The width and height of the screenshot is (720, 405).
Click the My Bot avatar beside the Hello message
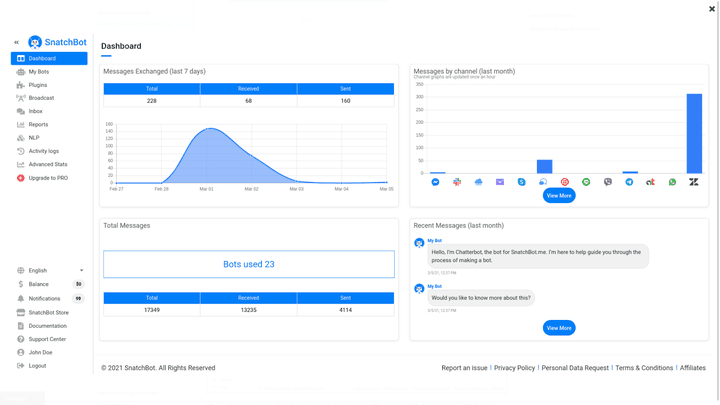click(x=419, y=242)
